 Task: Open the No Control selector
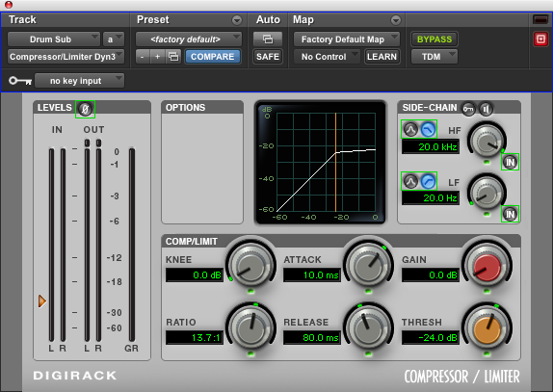[x=327, y=57]
